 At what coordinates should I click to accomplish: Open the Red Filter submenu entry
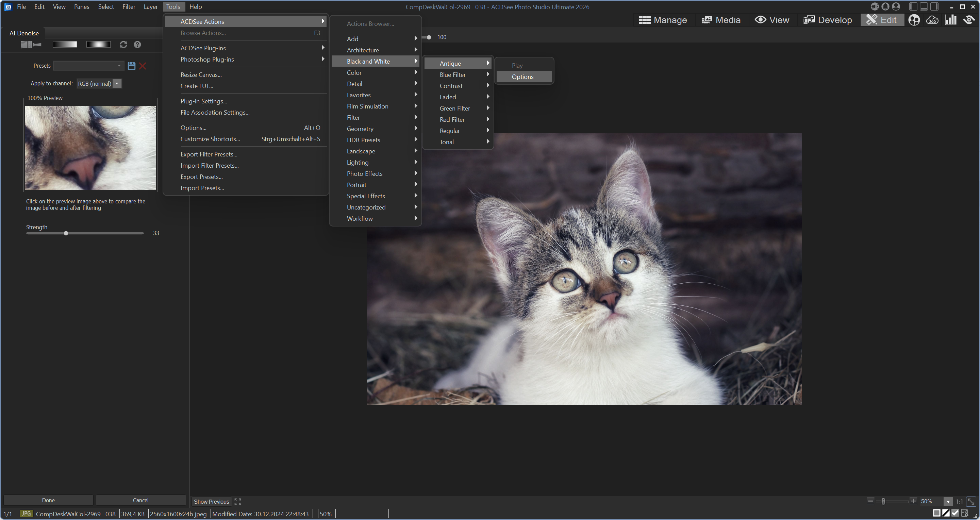coord(458,119)
